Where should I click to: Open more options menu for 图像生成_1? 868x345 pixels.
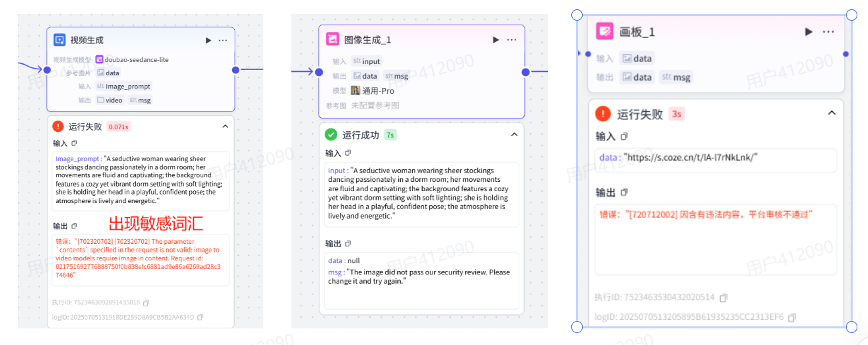pyautogui.click(x=511, y=40)
